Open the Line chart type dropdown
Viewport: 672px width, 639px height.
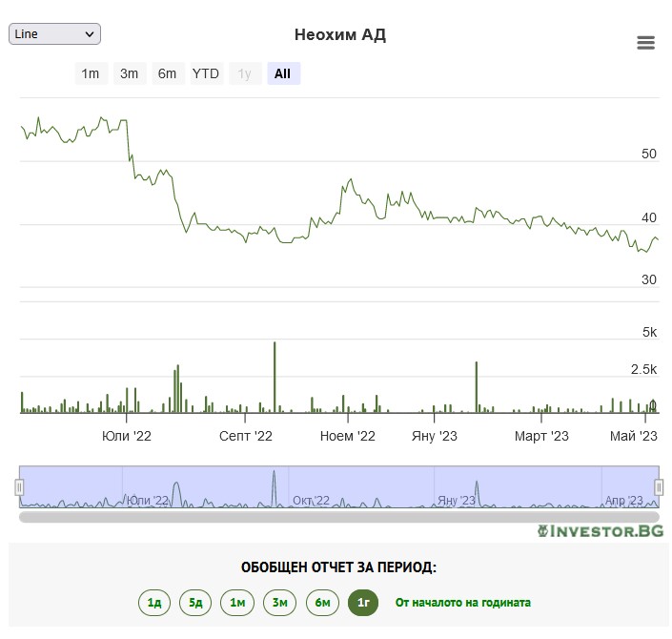[54, 34]
